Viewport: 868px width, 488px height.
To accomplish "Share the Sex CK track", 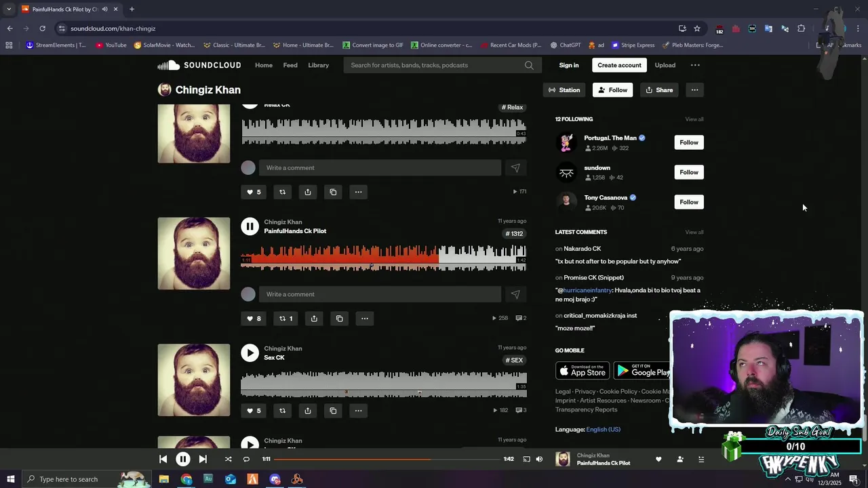I will click(x=308, y=411).
